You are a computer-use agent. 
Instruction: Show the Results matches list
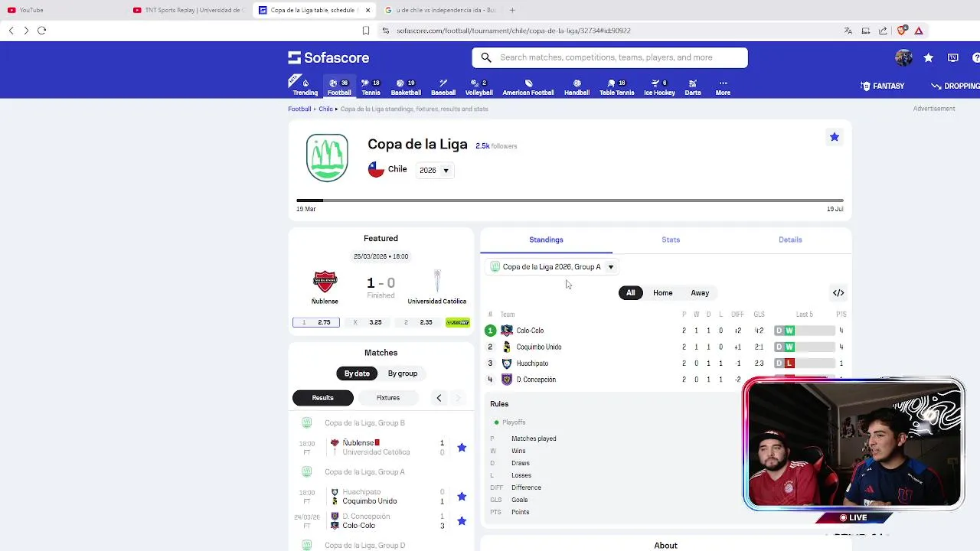[323, 398]
